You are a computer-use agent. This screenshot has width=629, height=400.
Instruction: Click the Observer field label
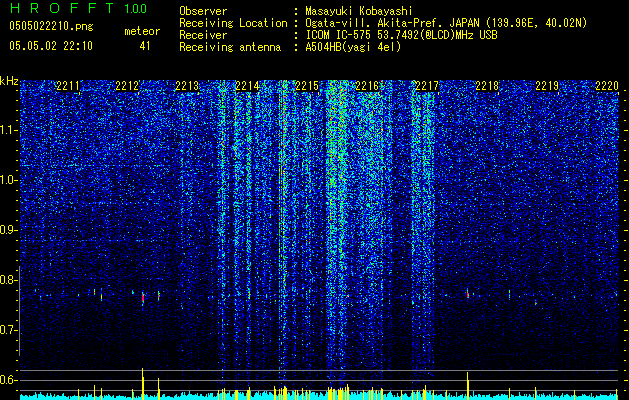203,11
